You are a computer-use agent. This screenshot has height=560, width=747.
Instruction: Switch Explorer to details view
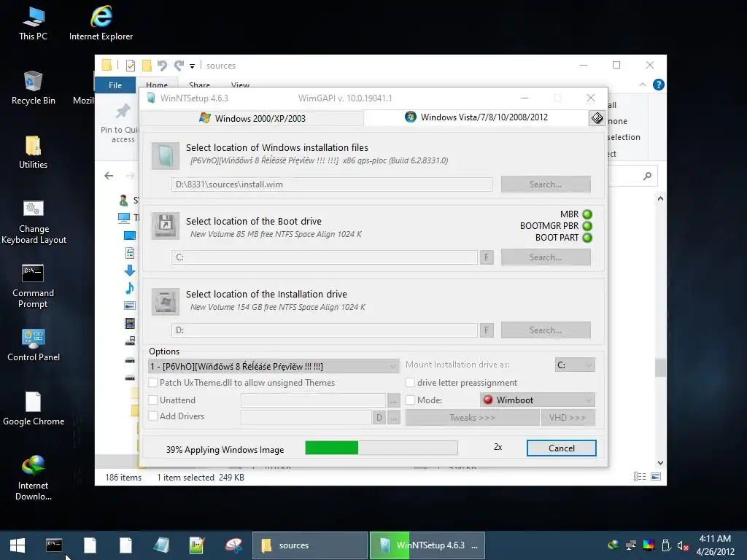tap(640, 477)
